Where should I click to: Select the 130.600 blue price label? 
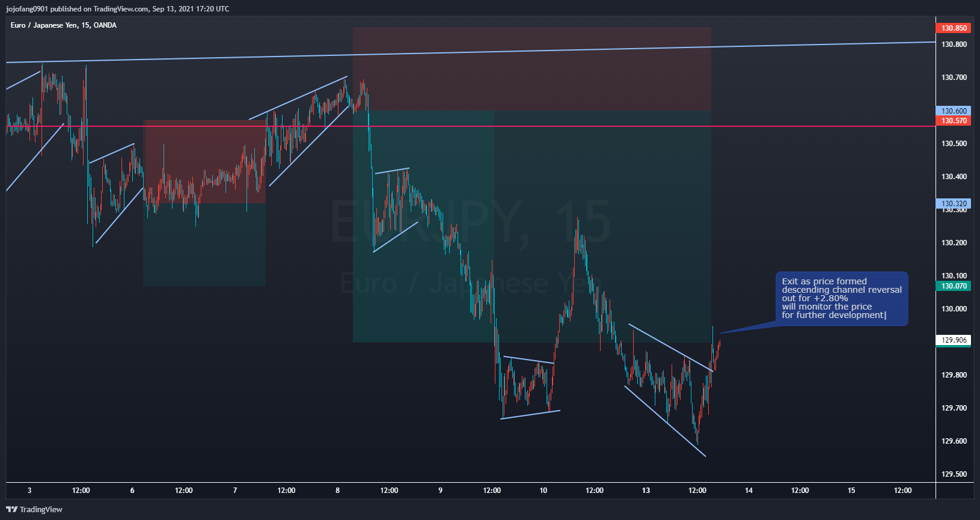[x=954, y=111]
